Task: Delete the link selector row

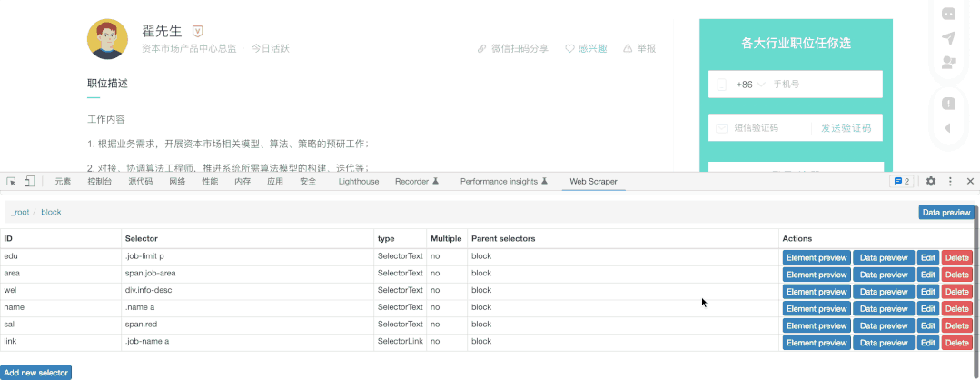Action: point(956,343)
